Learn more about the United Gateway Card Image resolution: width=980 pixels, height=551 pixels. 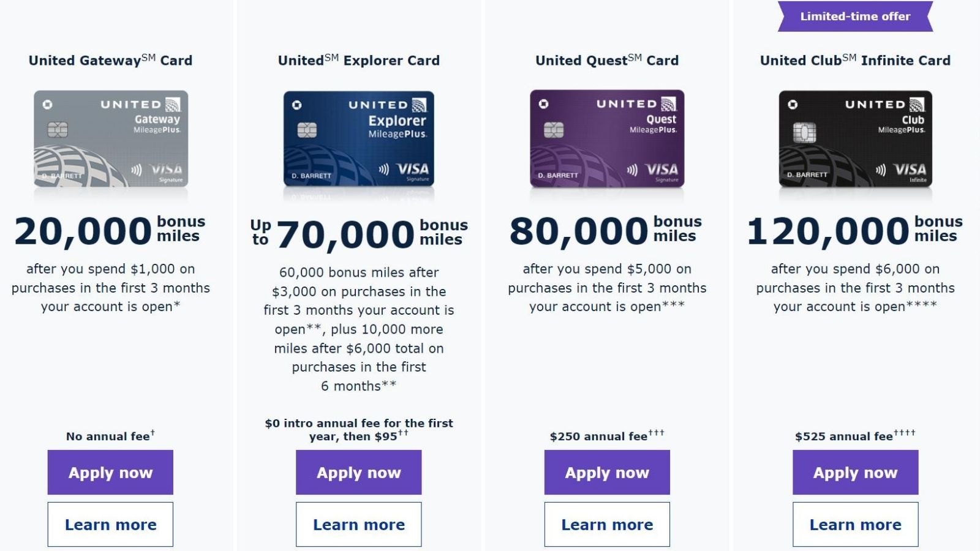tap(110, 524)
